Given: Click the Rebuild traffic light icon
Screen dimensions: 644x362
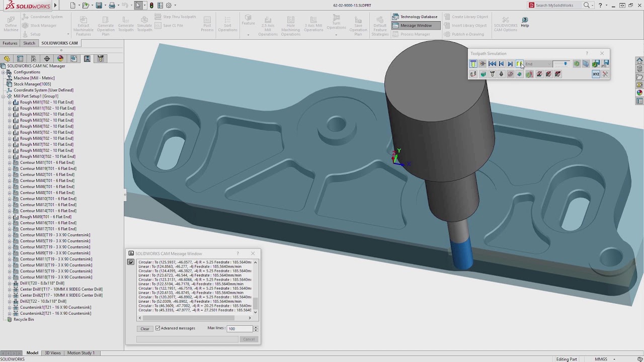Looking at the screenshot, I should (x=151, y=5).
